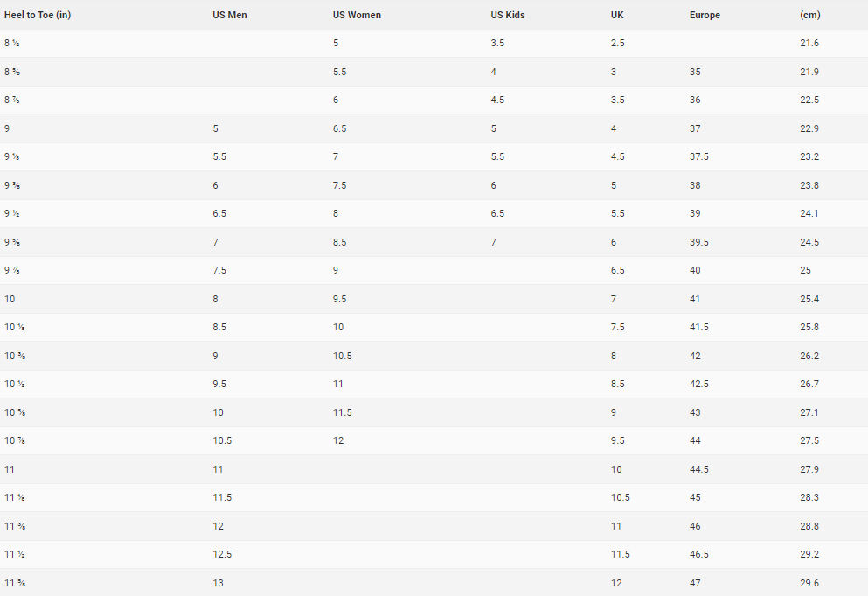Image resolution: width=868 pixels, height=596 pixels.
Task: Click the US Men size 12.5 cell
Action: pos(222,554)
